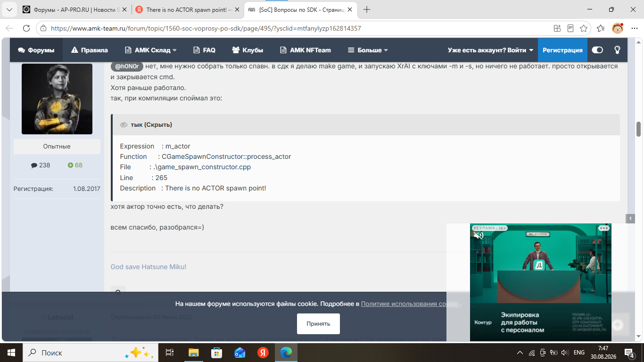This screenshot has height=362, width=644.
Task: Open the "Правила" menu item
Action: point(90,50)
